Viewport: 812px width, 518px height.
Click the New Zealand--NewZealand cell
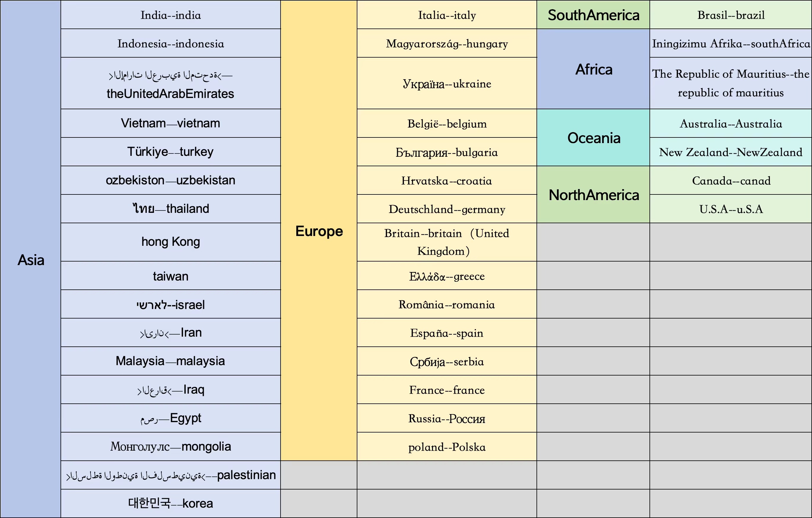[731, 152]
